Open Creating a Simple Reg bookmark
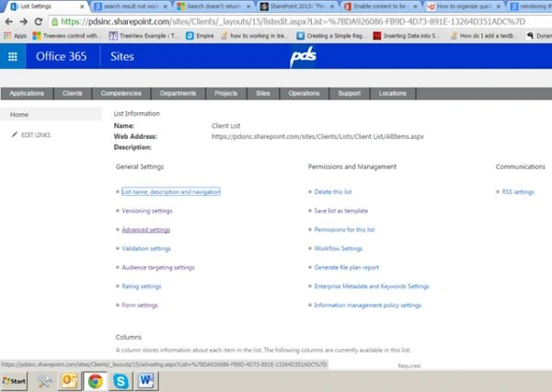 pyautogui.click(x=330, y=36)
